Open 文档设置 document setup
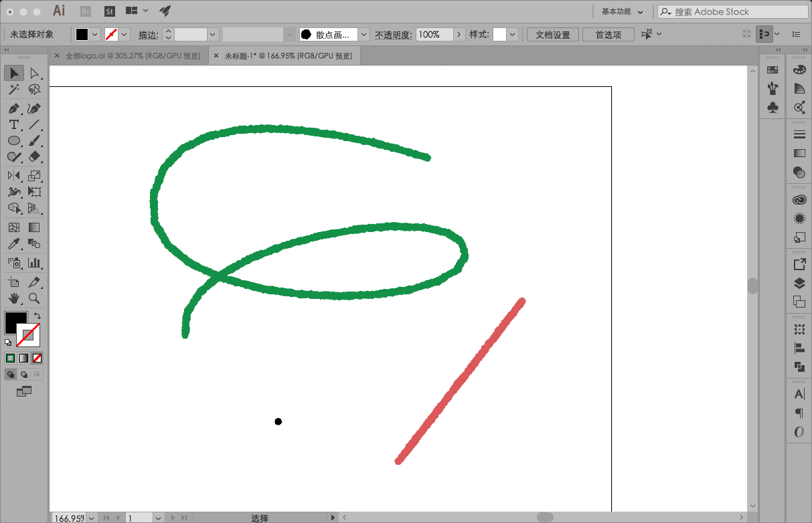 (x=553, y=35)
